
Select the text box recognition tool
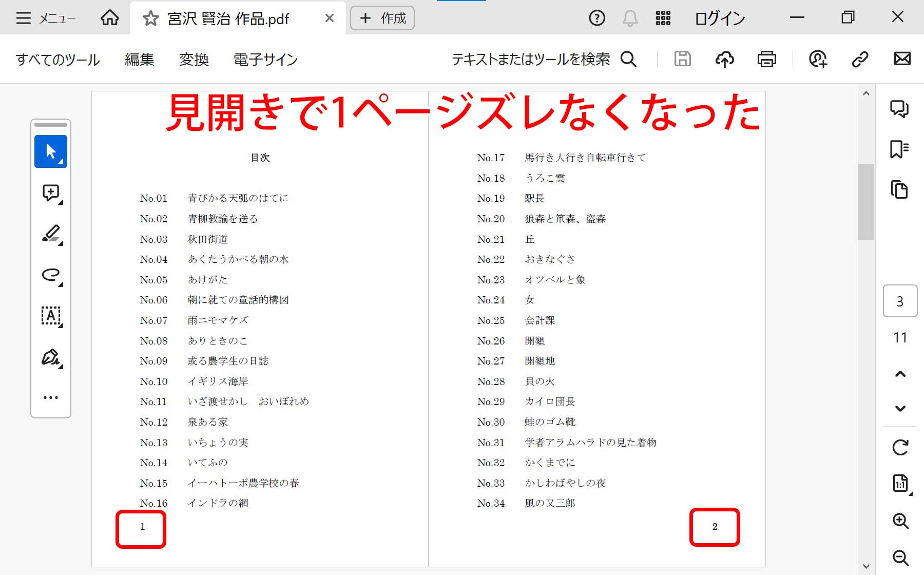point(50,315)
